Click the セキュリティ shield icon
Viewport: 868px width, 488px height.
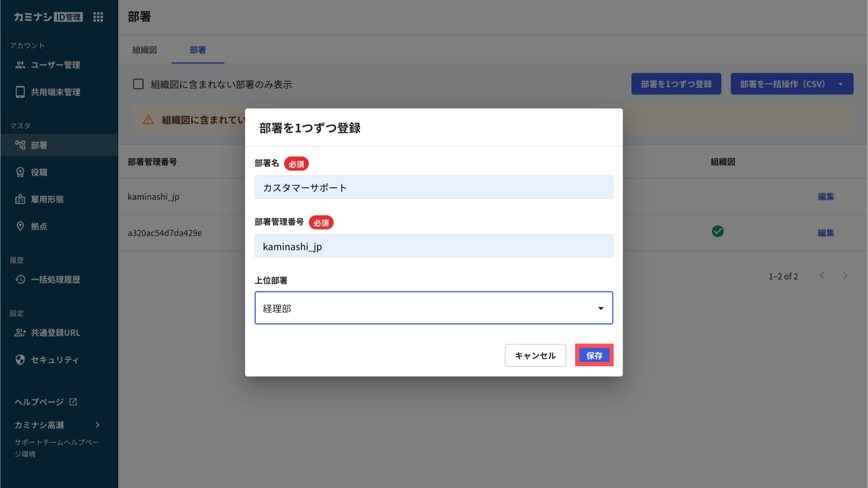coord(20,360)
